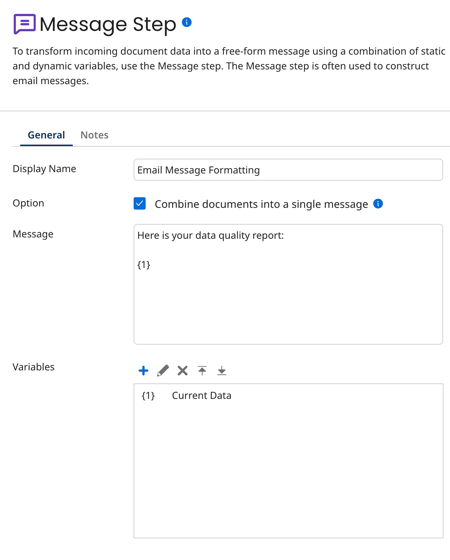
Task: Click the Message Step heading text
Action: (x=108, y=24)
